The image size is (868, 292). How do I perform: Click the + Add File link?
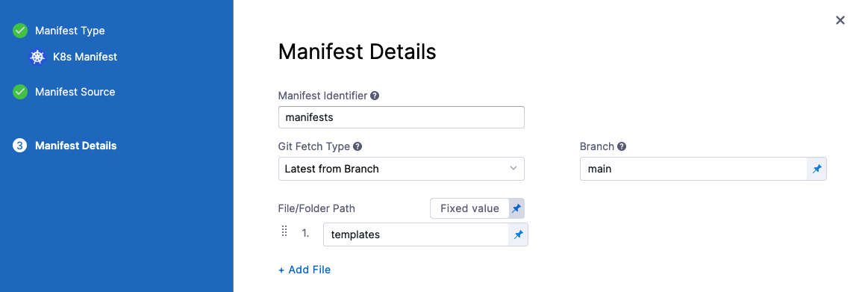click(x=305, y=270)
